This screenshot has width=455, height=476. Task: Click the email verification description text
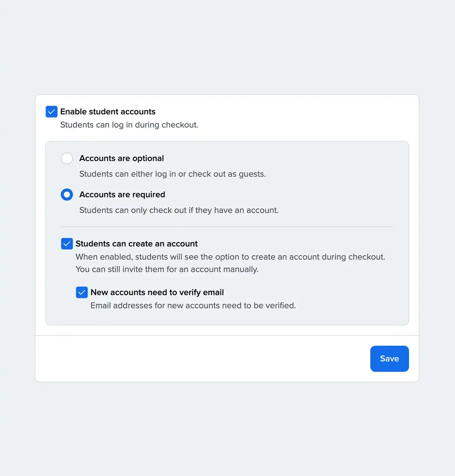pos(193,305)
